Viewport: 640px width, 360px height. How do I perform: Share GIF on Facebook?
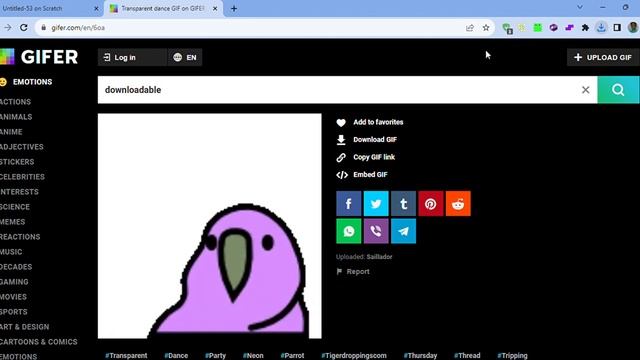pyautogui.click(x=349, y=203)
